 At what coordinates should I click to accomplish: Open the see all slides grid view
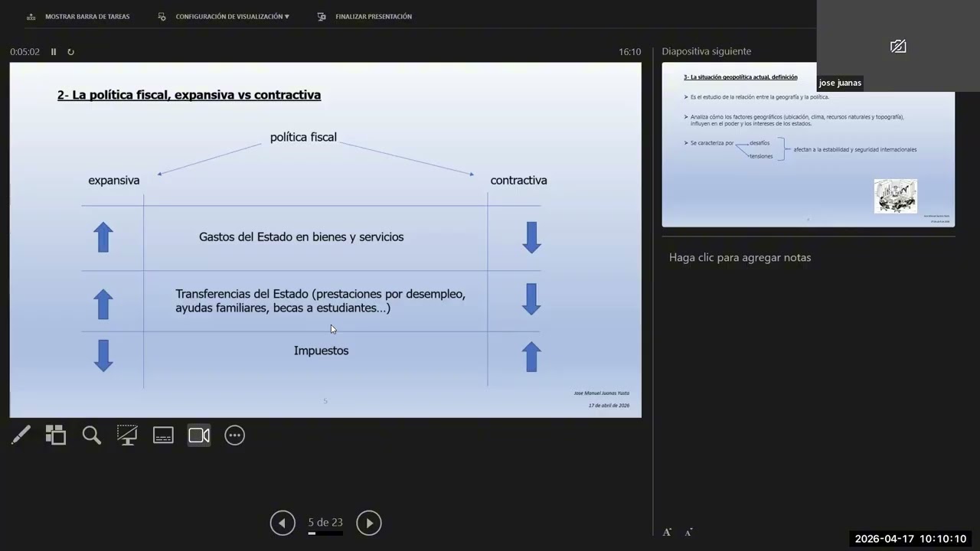pyautogui.click(x=56, y=435)
